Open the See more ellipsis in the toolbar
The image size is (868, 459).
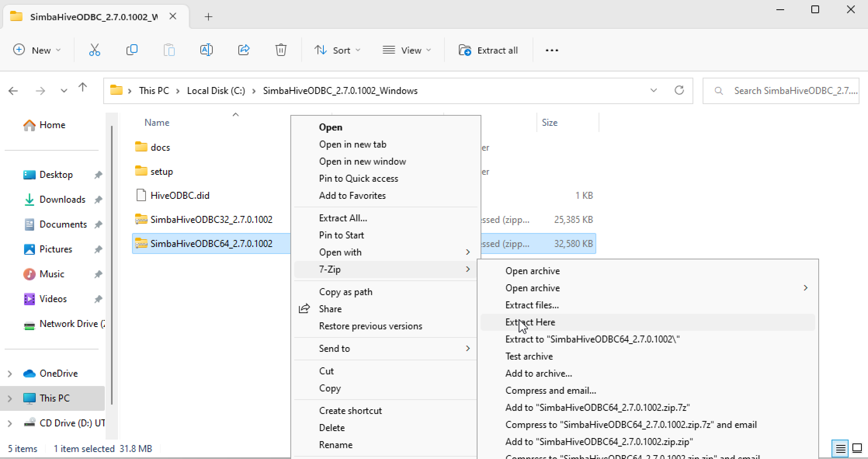[552, 50]
